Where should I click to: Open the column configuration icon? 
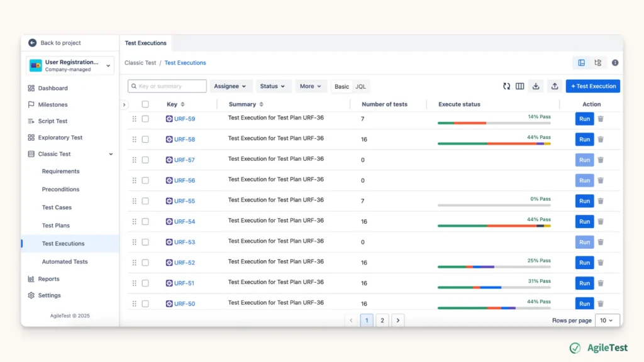(x=520, y=86)
